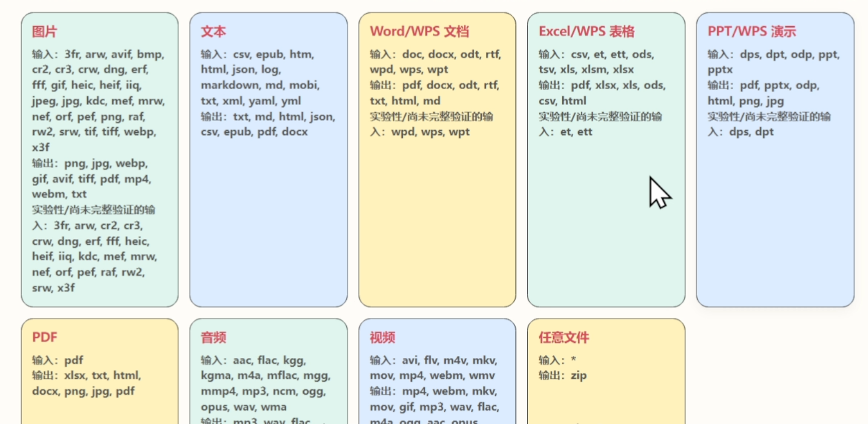Click the "docx, png, jpg, pdf" line
Image resolution: width=868 pixels, height=424 pixels.
pos(84,391)
